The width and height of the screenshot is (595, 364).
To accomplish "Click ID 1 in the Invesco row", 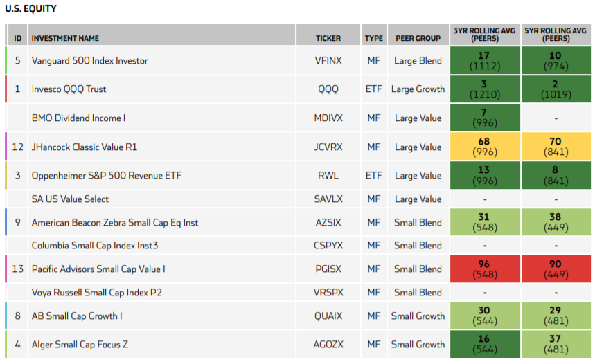I will pos(17,89).
